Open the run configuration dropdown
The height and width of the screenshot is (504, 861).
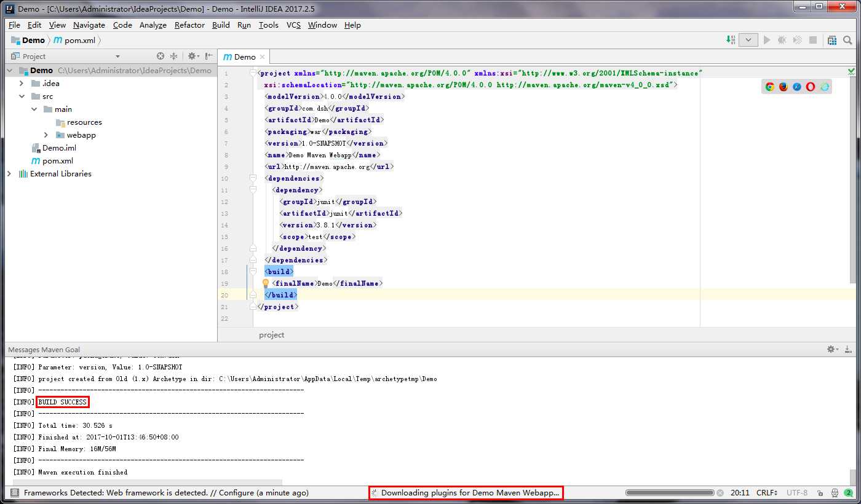748,40
